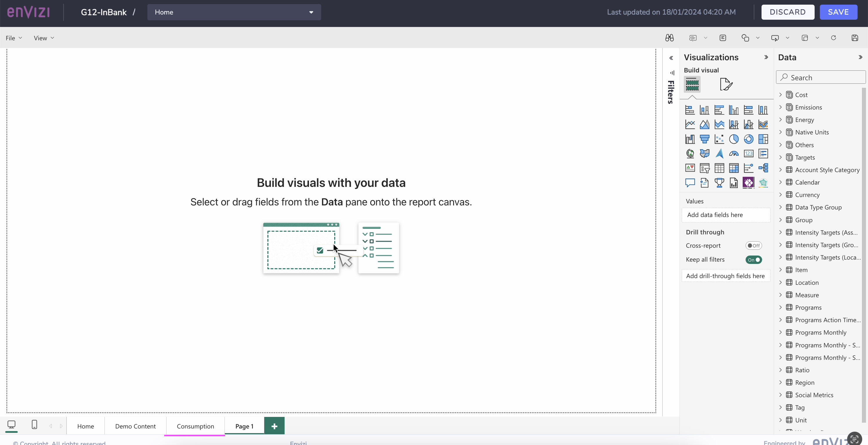The width and height of the screenshot is (868, 445).
Task: Select the donut chart visualization
Action: click(748, 139)
